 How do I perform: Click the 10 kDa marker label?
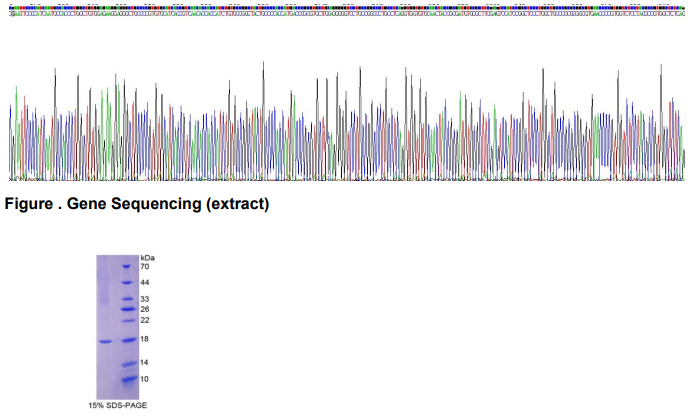(144, 379)
